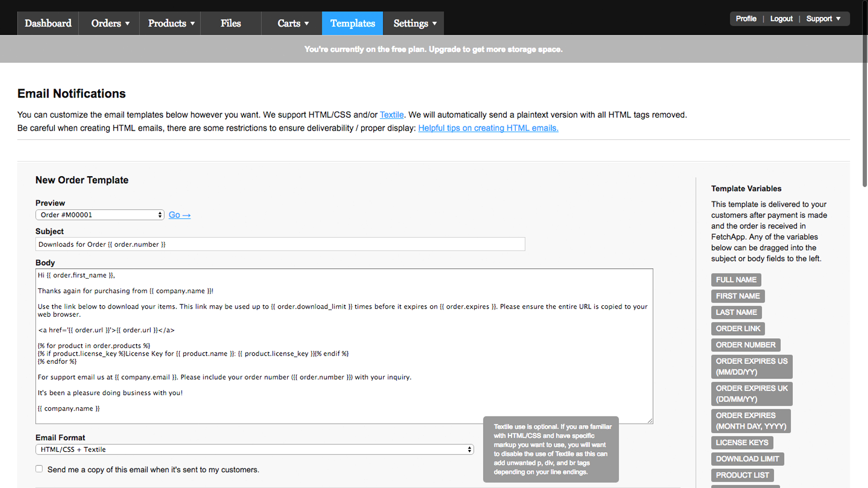Insert the FIRST NAME template variable
Viewport: 868px width, 488px height.
pyautogui.click(x=737, y=296)
